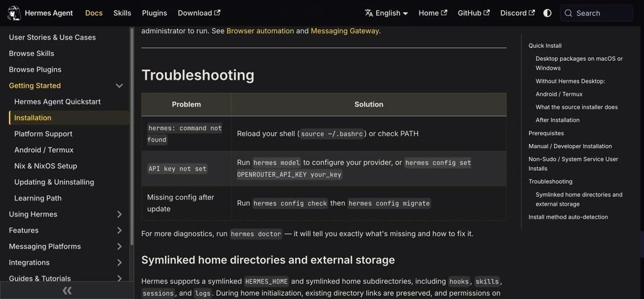The height and width of the screenshot is (299, 644).
Task: Jump to Install method auto-detection
Action: click(x=568, y=217)
